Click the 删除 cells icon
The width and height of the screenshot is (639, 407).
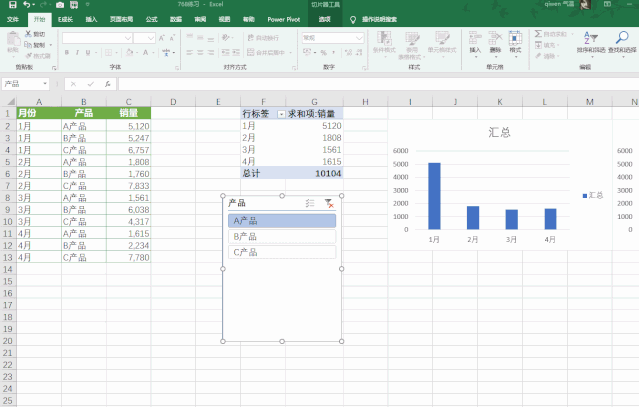(495, 42)
